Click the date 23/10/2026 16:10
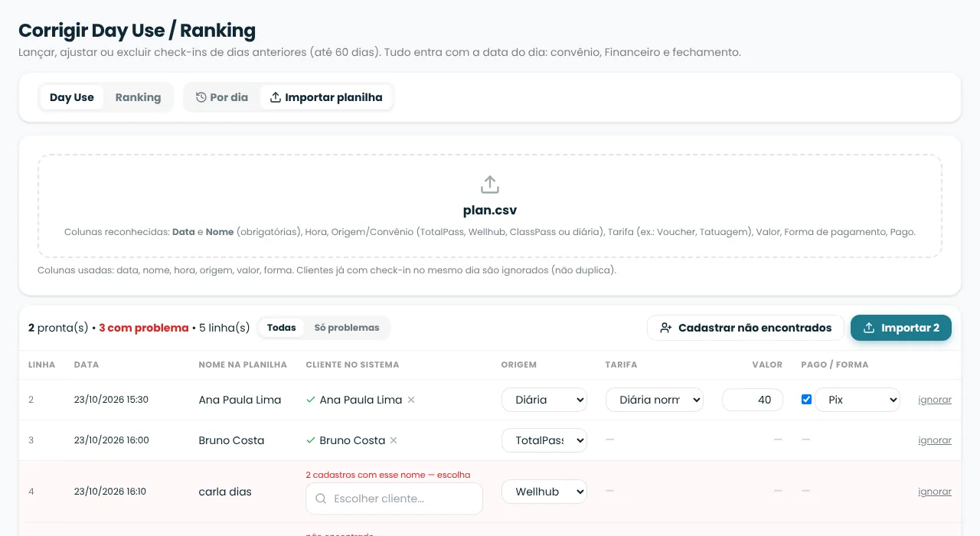This screenshot has height=536, width=980. [110, 492]
